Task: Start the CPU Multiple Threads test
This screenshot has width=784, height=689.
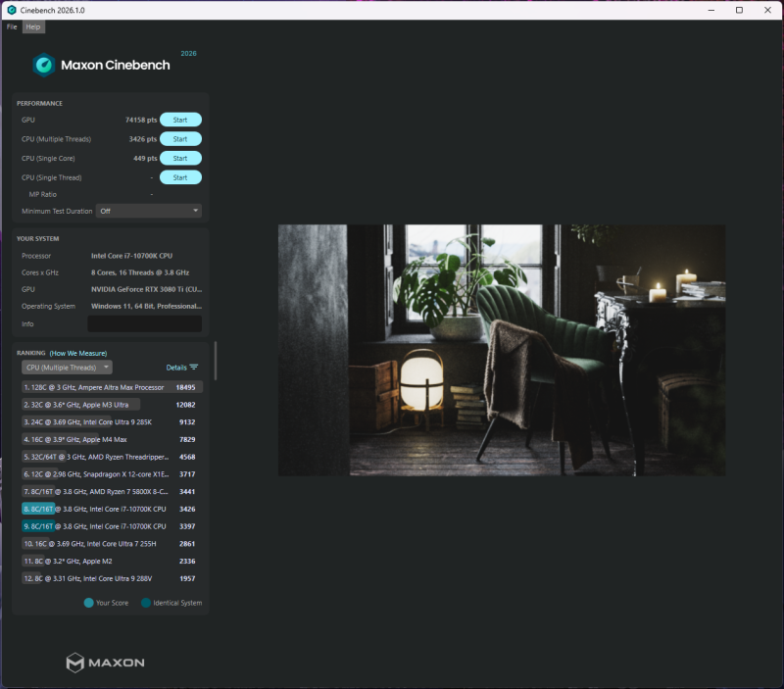Action: point(180,139)
